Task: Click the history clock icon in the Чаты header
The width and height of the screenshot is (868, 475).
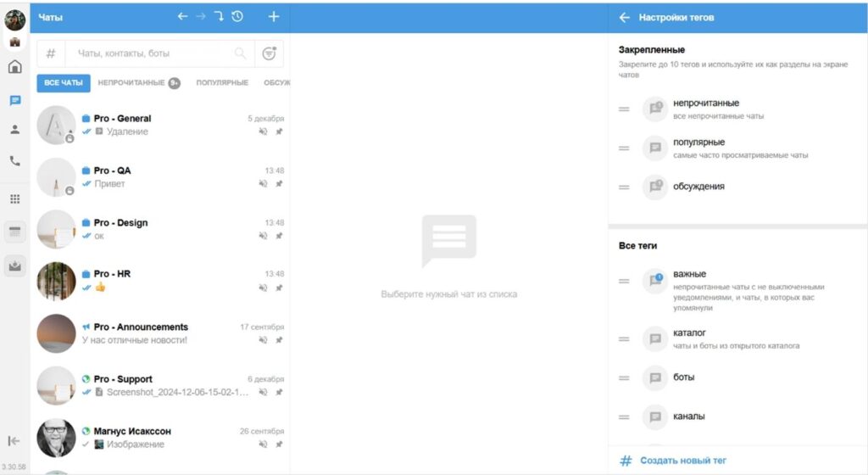Action: click(x=237, y=16)
